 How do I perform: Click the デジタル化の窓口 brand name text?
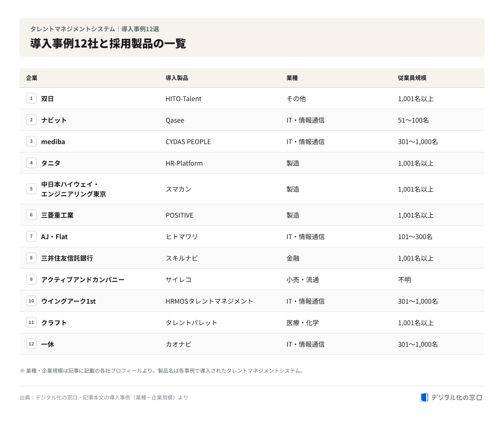[457, 397]
